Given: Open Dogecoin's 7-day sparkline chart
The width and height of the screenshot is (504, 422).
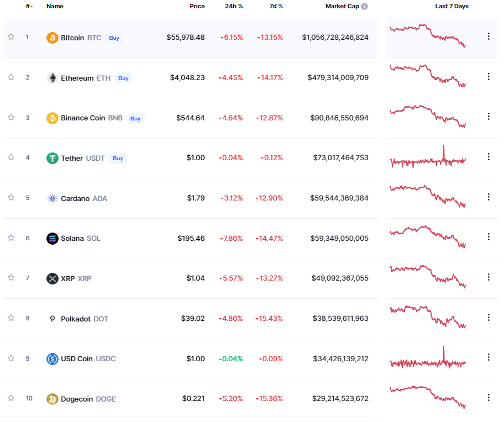Looking at the screenshot, I should click(x=428, y=397).
